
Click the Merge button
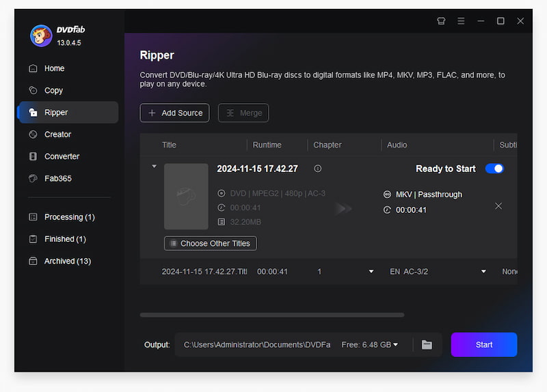click(243, 113)
